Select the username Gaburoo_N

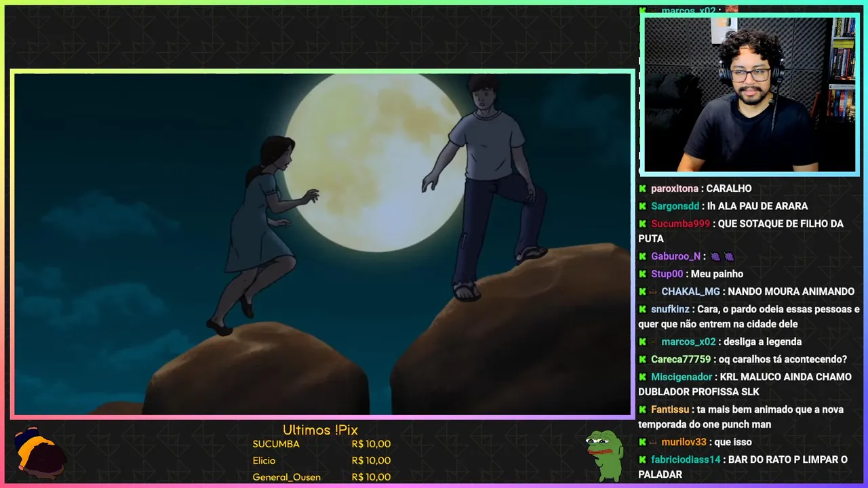(x=675, y=256)
